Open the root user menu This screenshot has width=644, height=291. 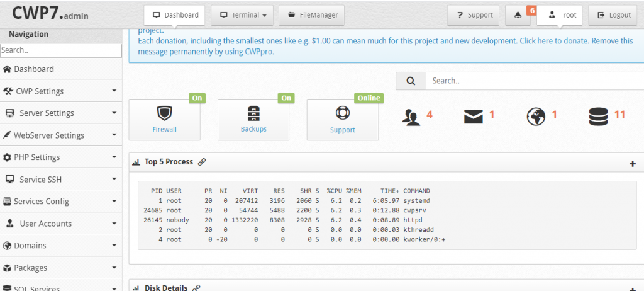559,15
